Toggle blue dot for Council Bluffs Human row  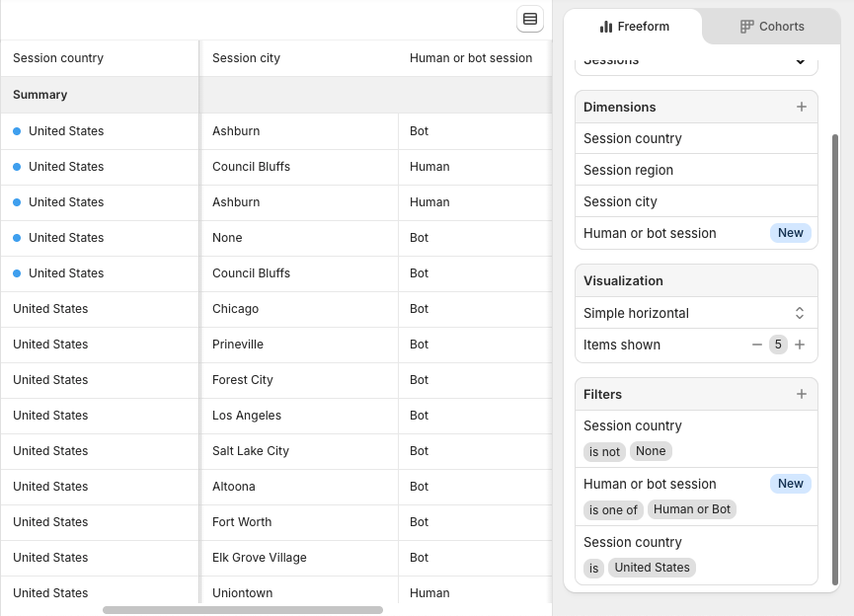[17, 167]
